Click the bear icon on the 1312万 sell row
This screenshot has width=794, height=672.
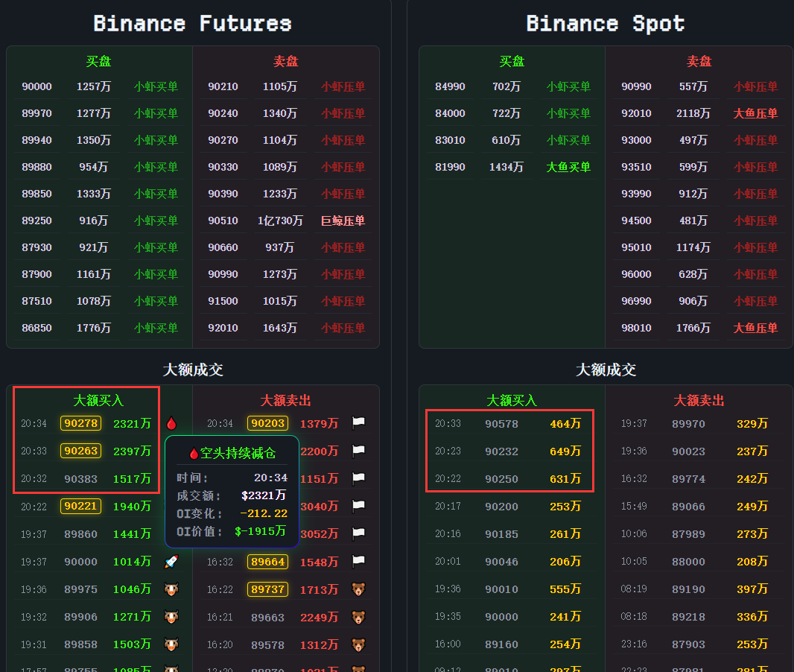point(358,644)
